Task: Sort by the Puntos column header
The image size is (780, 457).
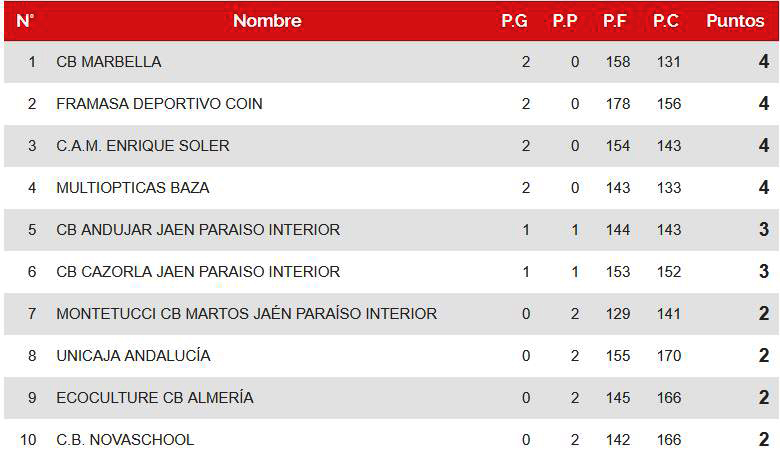Action: pos(735,21)
